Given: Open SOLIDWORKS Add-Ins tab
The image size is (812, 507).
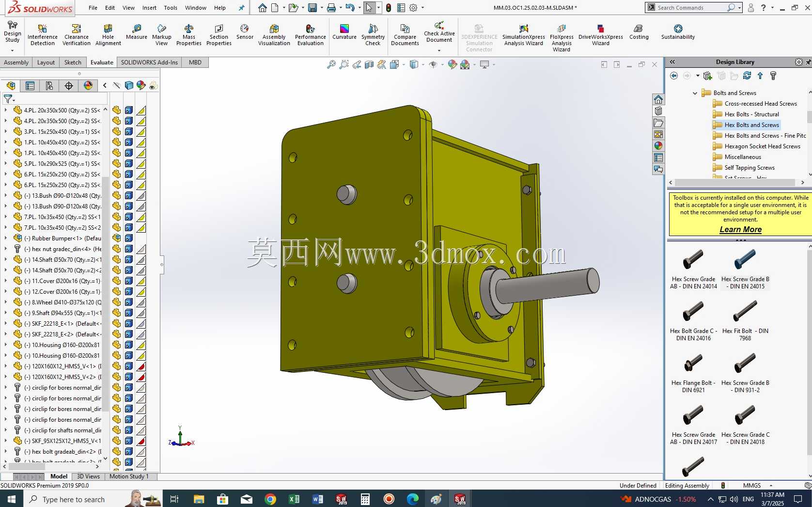Looking at the screenshot, I should [149, 62].
